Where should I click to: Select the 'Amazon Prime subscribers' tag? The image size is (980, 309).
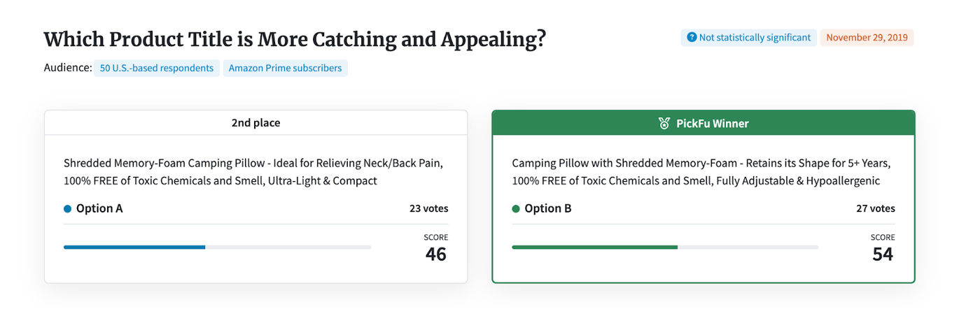click(285, 69)
